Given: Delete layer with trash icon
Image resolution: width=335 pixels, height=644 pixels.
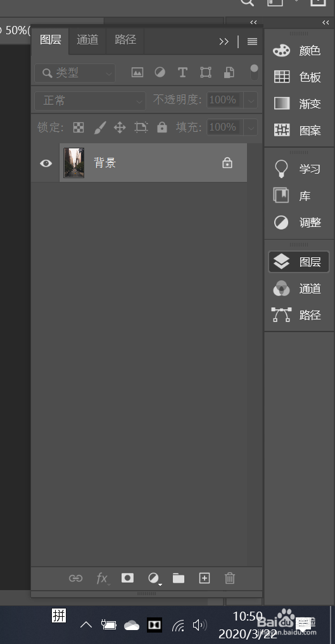Looking at the screenshot, I should pos(230,578).
